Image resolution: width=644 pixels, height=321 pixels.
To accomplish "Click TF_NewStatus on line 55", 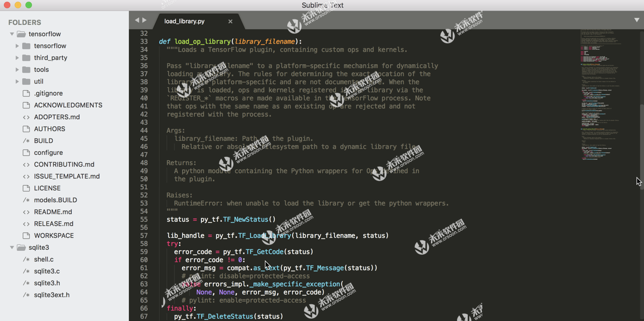I will (x=246, y=220).
